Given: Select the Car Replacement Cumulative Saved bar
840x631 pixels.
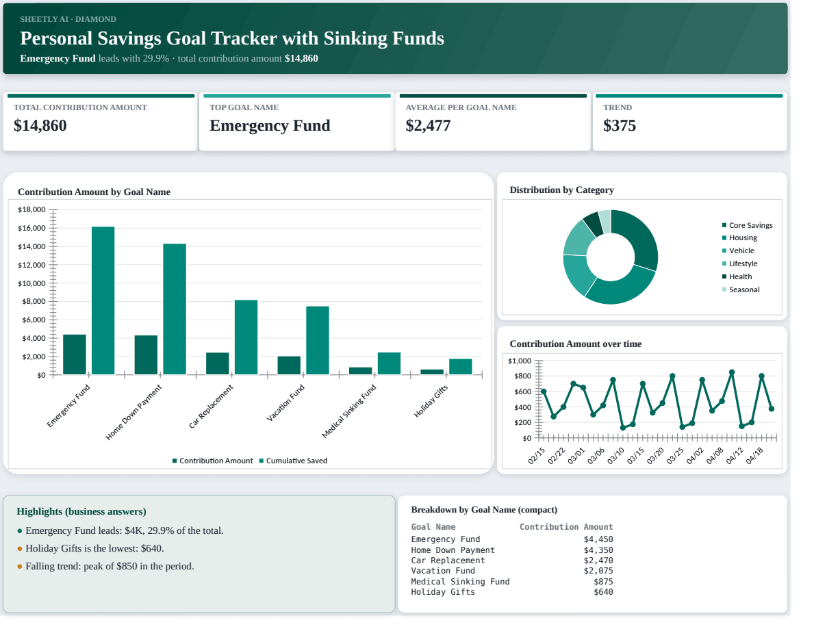Looking at the screenshot, I should coord(246,337).
